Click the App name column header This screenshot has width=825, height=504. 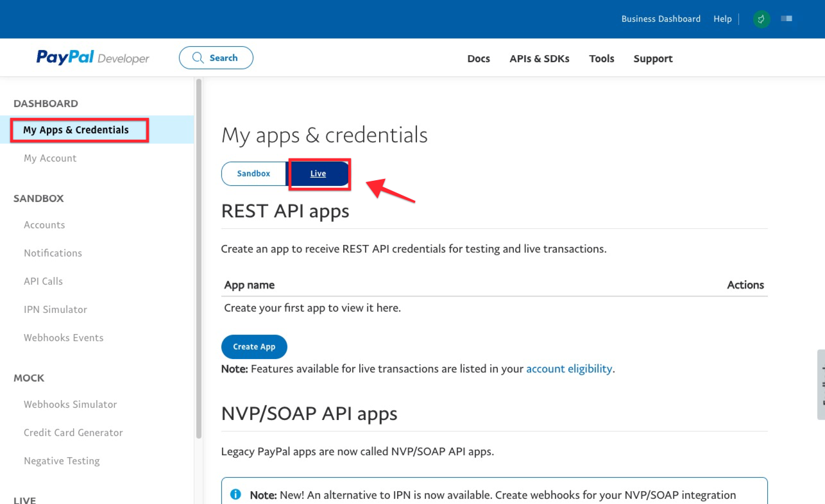(x=250, y=285)
